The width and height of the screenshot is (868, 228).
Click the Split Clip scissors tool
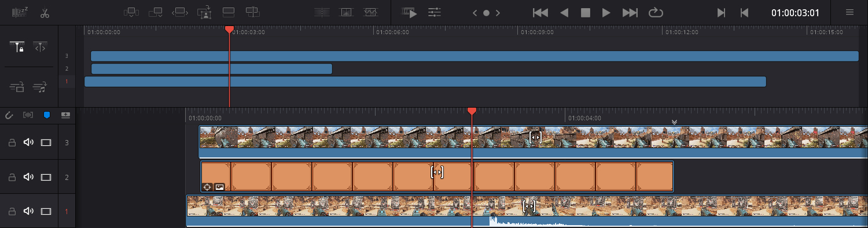(45, 13)
